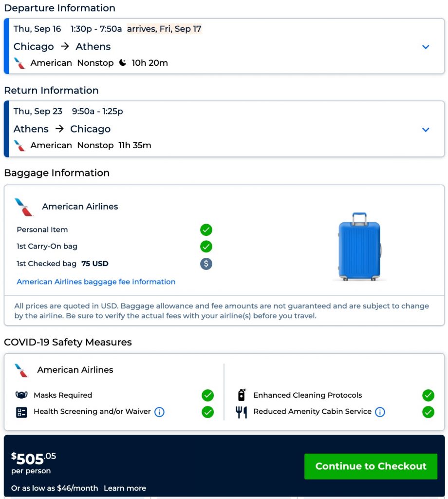Image resolution: width=448 pixels, height=499 pixels.
Task: Click the blue suitcase image
Action: click(359, 247)
